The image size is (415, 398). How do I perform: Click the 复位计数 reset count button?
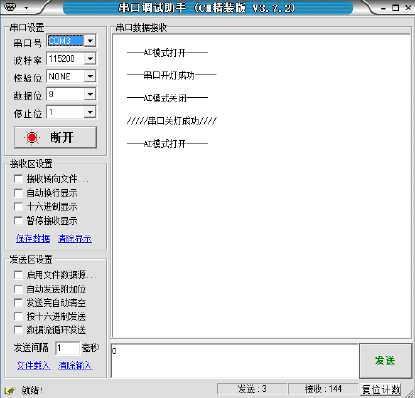point(381,389)
